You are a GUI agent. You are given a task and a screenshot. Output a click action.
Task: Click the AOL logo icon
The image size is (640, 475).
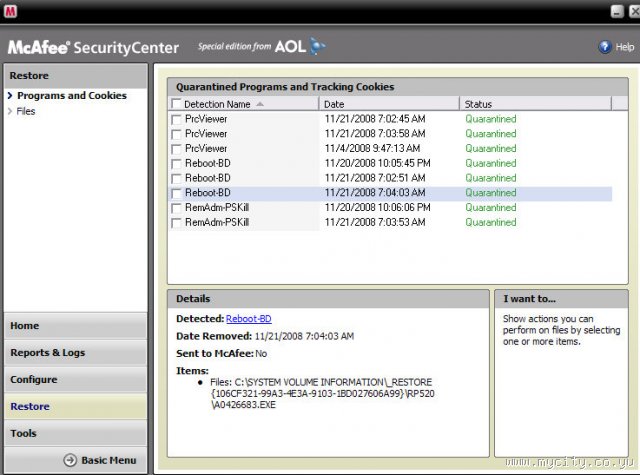pyautogui.click(x=317, y=46)
